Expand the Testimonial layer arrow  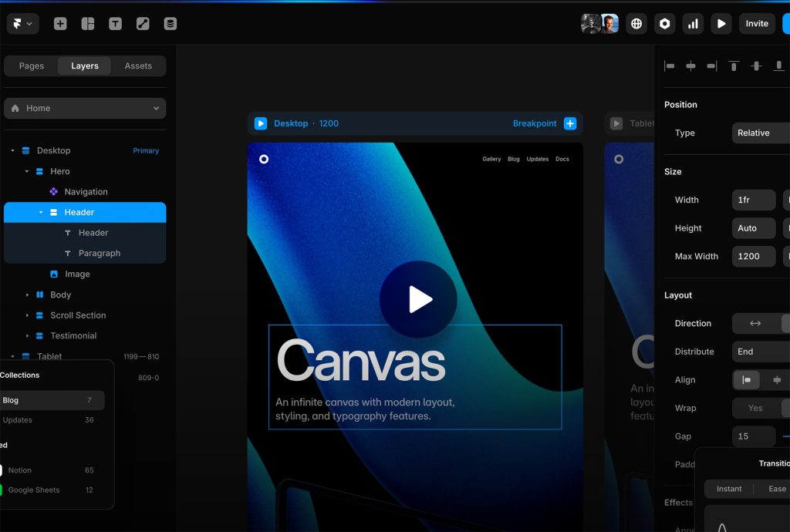(x=27, y=335)
